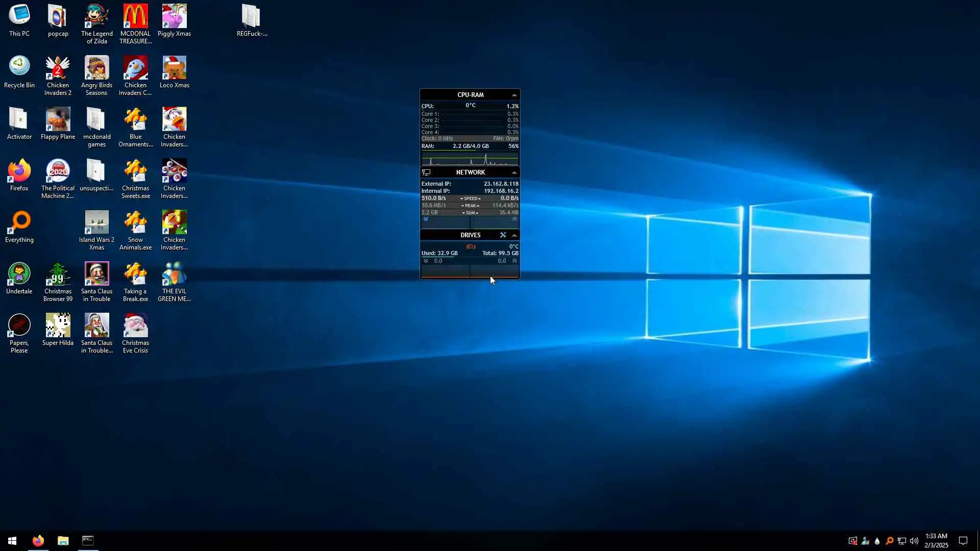
Task: Toggle the network SUM row
Action: 470,213
